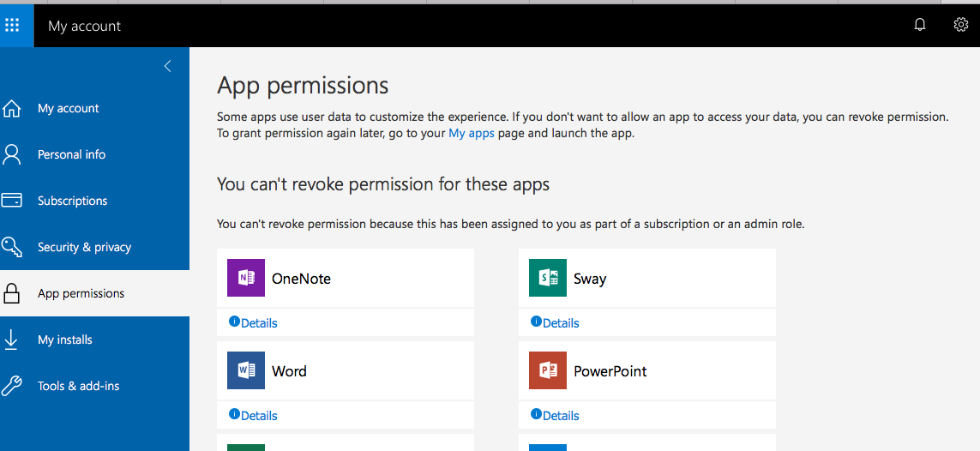Viewport: 980px width, 451px height.
Task: Open Tools & add-ins section
Action: pos(94,386)
